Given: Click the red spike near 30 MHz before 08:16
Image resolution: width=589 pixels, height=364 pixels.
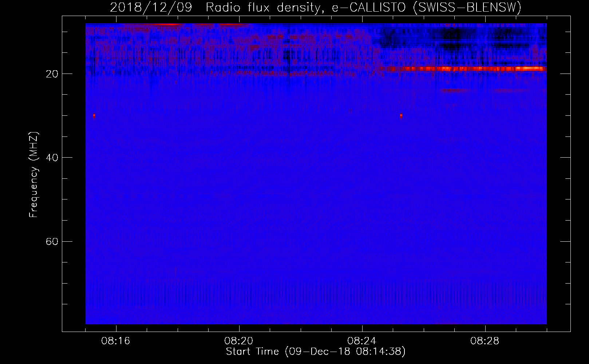Looking at the screenshot, I should pos(94,116).
